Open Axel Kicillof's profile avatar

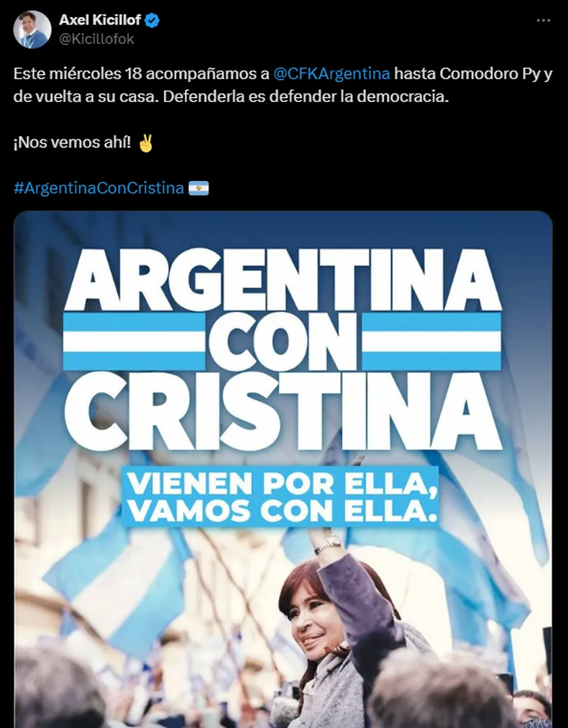click(x=32, y=29)
